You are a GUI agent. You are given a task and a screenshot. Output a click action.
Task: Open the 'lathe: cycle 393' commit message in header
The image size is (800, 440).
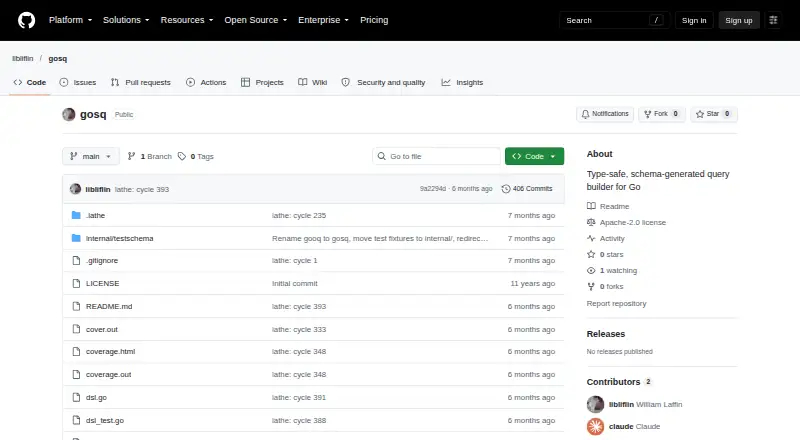click(142, 189)
